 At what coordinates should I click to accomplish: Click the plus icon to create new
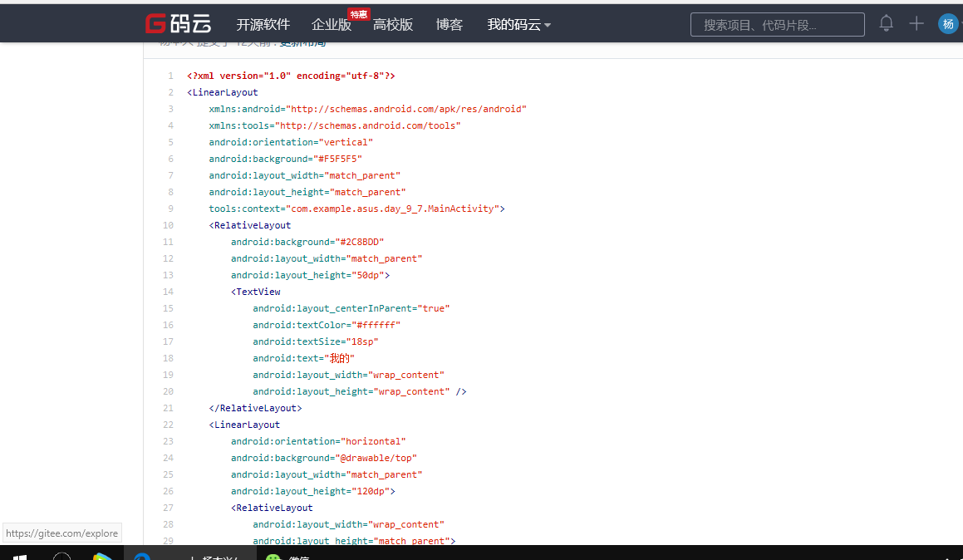point(916,23)
